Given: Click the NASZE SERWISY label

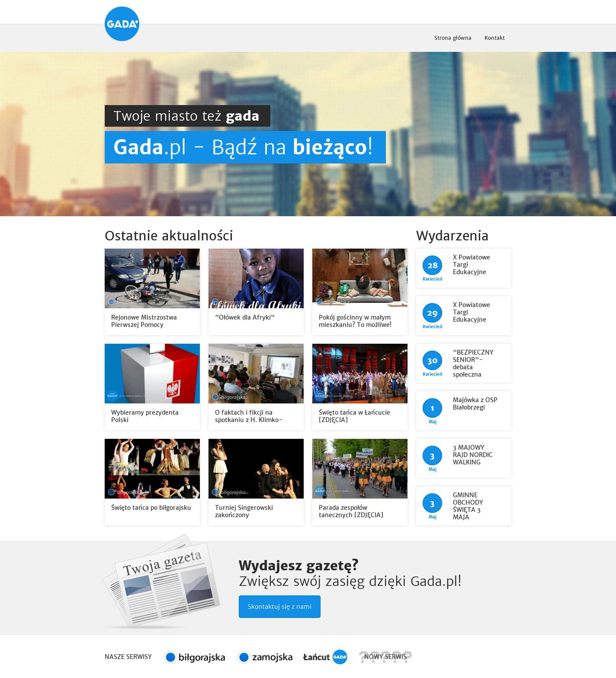Looking at the screenshot, I should click(128, 657).
